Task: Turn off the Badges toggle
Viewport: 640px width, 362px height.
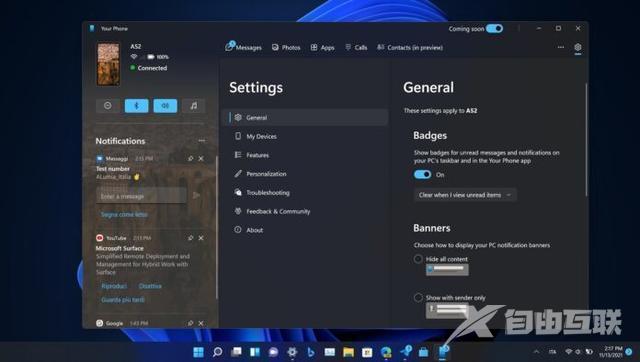Action: tap(422, 175)
